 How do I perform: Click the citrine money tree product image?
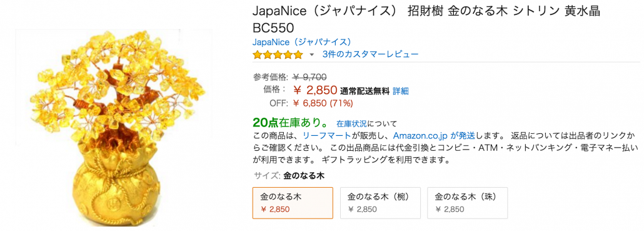[x=114, y=128]
